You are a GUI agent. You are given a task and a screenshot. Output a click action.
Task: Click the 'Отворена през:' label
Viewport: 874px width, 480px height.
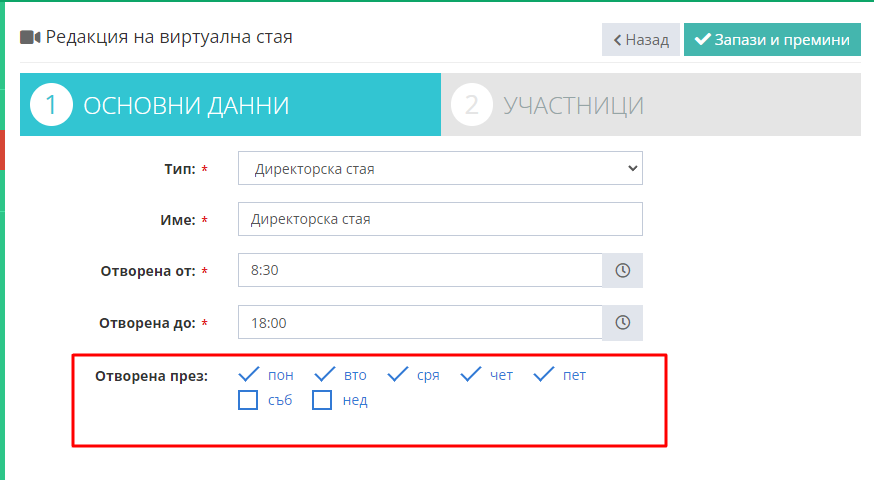(152, 376)
